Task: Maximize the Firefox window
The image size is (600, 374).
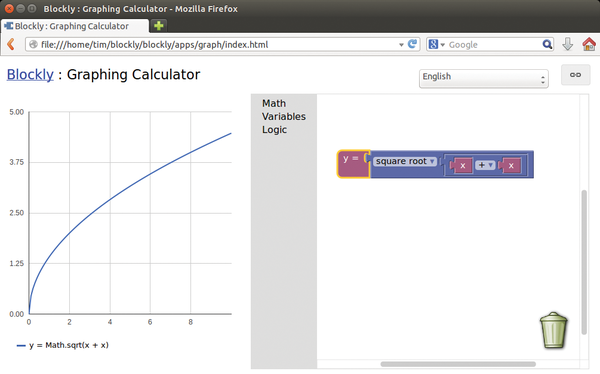Action: point(33,8)
